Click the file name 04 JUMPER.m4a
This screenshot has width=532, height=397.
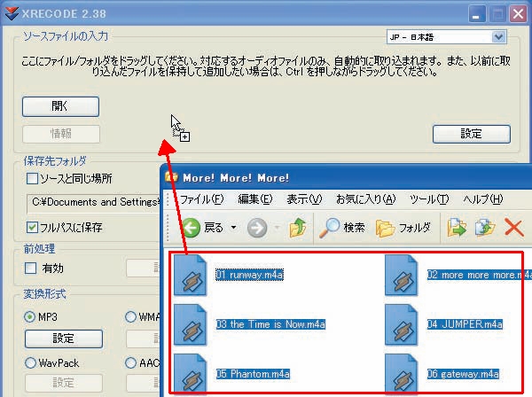point(465,324)
